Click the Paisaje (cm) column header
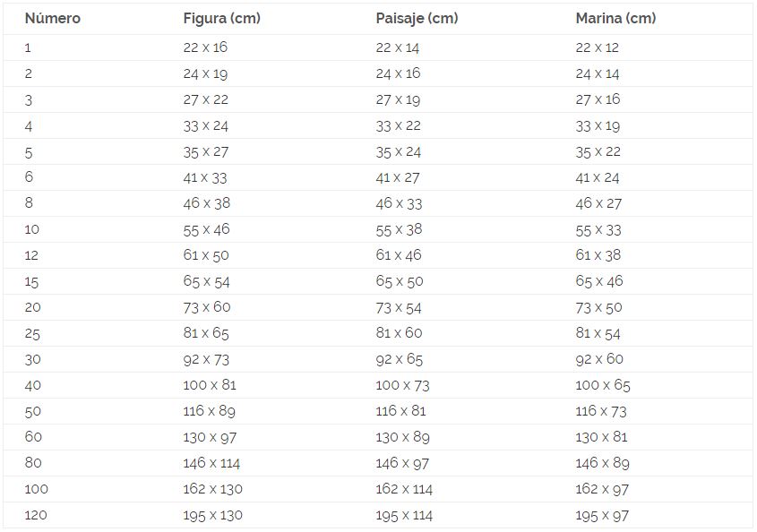The height and width of the screenshot is (532, 757). click(417, 18)
